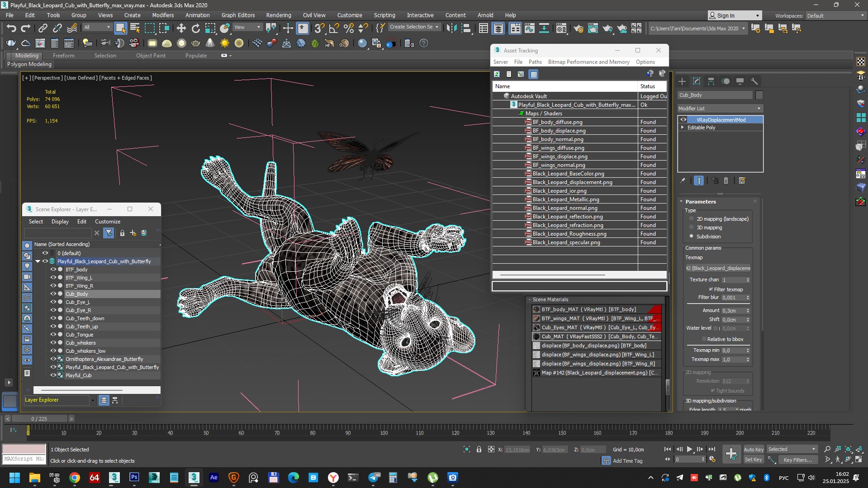Open the Workspaces Default dropdown
Screen dimensions: 868x488
(x=835, y=15)
